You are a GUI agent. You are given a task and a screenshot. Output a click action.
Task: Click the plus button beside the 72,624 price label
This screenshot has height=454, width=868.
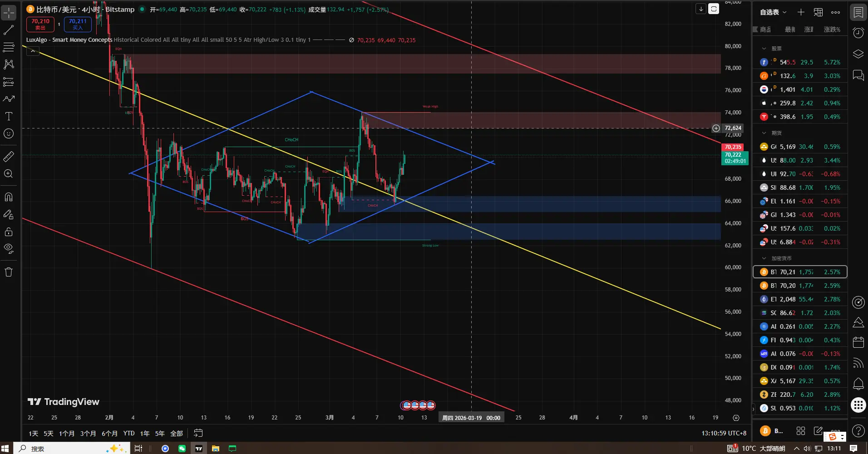pyautogui.click(x=716, y=128)
